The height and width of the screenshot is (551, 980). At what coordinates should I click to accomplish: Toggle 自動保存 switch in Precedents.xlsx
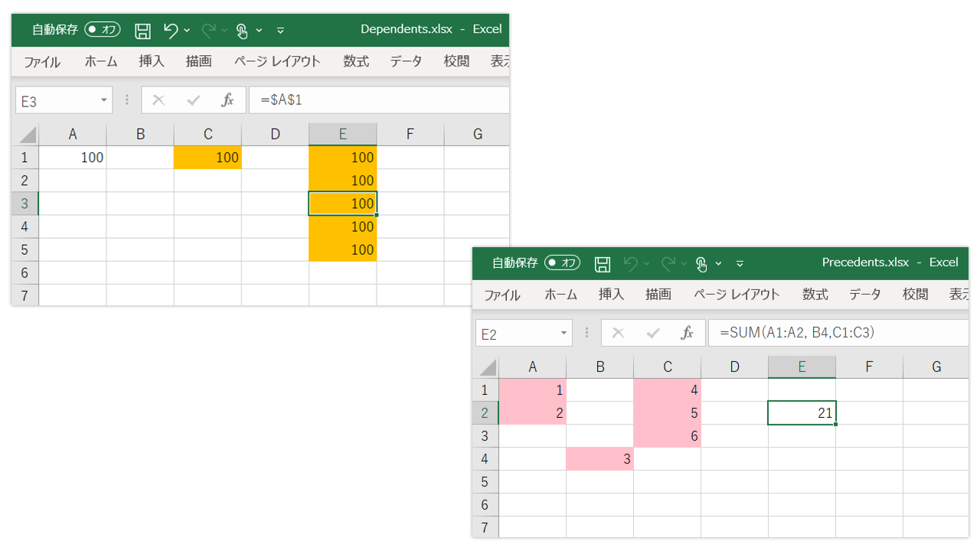pos(563,262)
